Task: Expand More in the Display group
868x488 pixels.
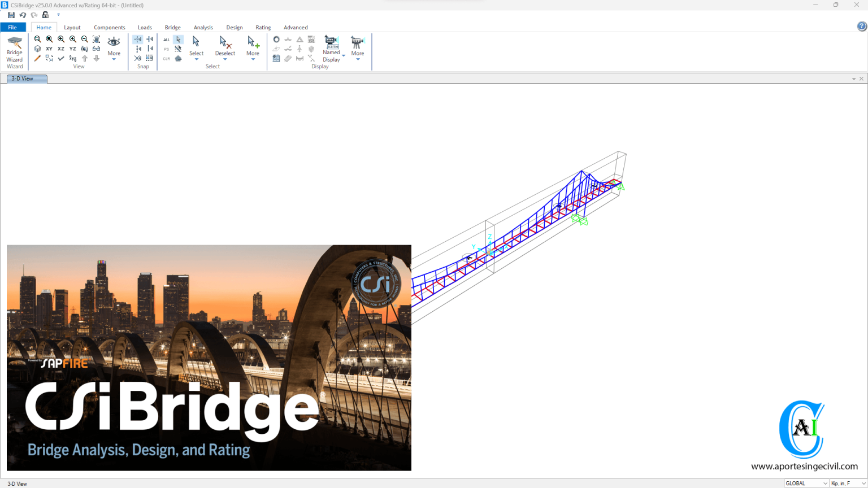Action: pyautogui.click(x=358, y=49)
